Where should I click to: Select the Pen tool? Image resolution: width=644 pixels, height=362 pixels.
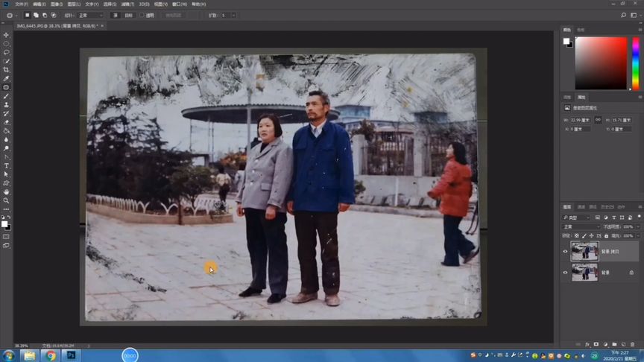[6, 157]
